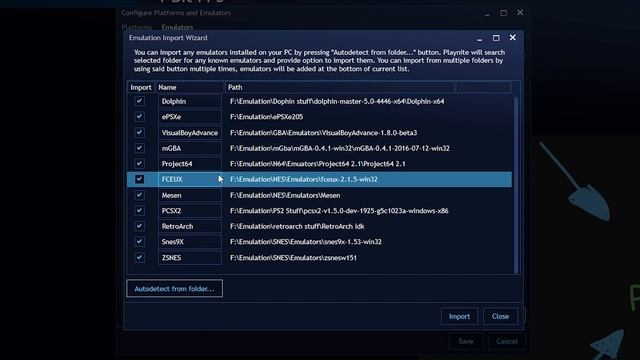The width and height of the screenshot is (640, 360).
Task: Toggle the RetroArch import checkbox
Action: (139, 226)
